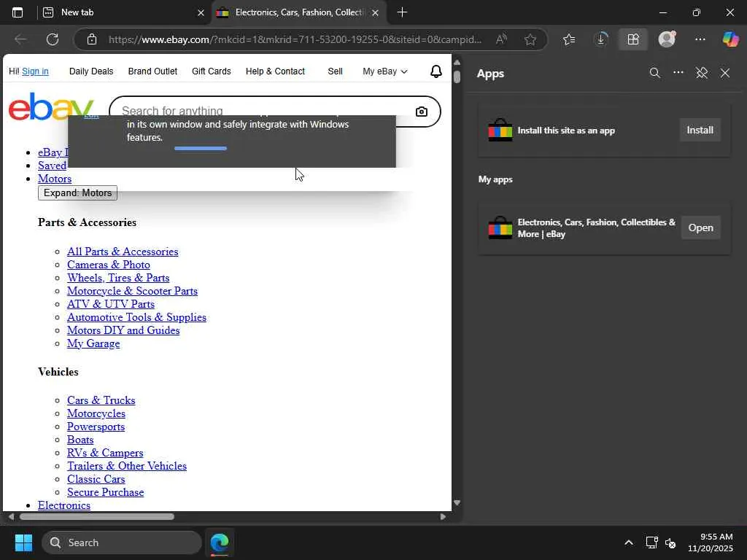Open the Downloads icon
The width and height of the screenshot is (747, 560).
pos(601,39)
